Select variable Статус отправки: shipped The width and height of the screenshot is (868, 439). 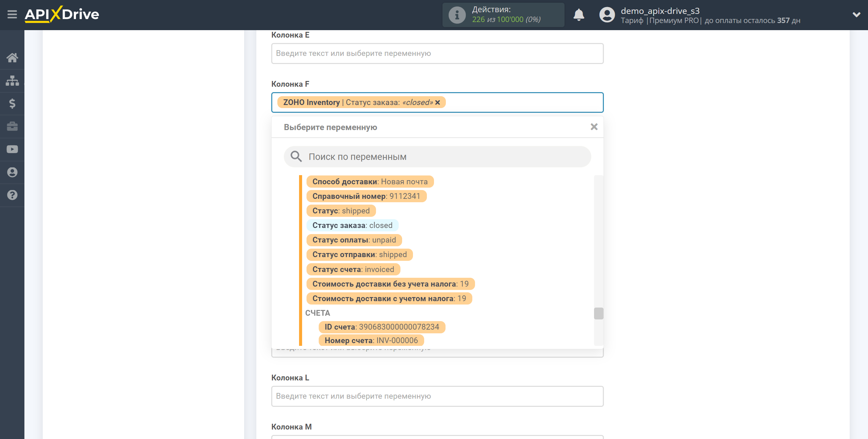tap(359, 254)
